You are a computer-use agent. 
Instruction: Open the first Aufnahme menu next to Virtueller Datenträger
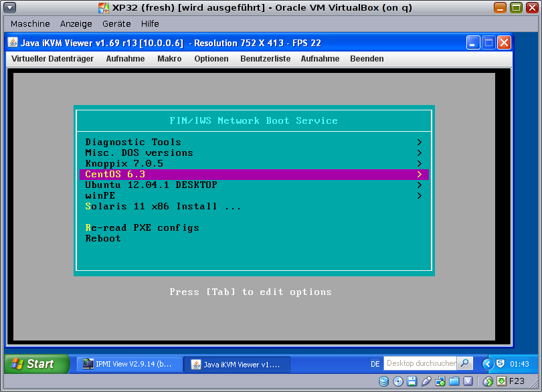125,59
